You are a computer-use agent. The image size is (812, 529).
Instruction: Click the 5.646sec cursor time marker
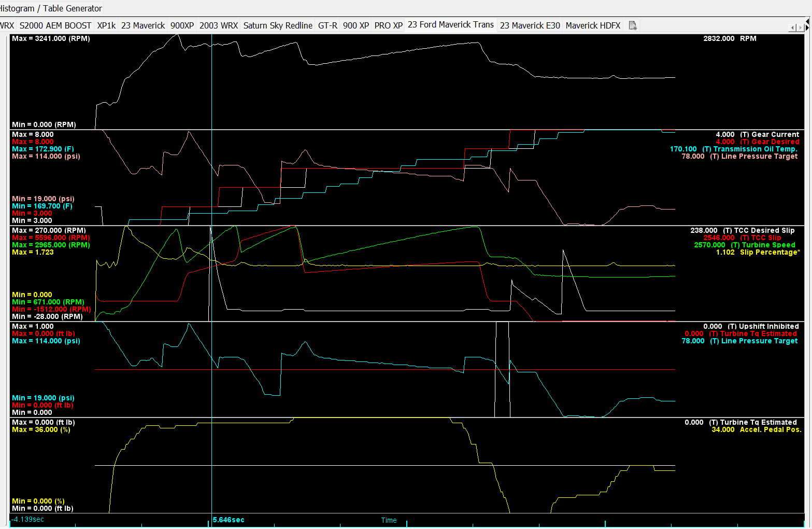tap(229, 520)
